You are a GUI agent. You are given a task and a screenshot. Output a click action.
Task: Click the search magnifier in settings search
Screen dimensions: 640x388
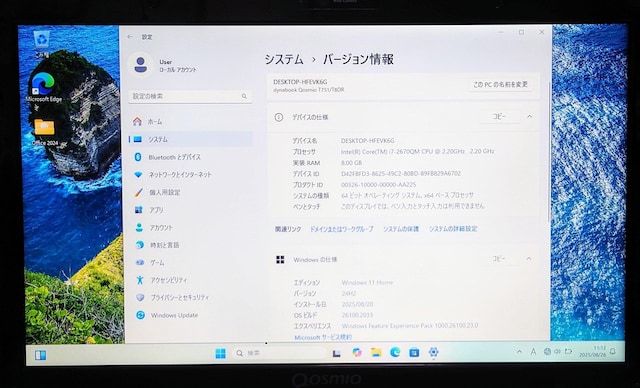pyautogui.click(x=244, y=96)
